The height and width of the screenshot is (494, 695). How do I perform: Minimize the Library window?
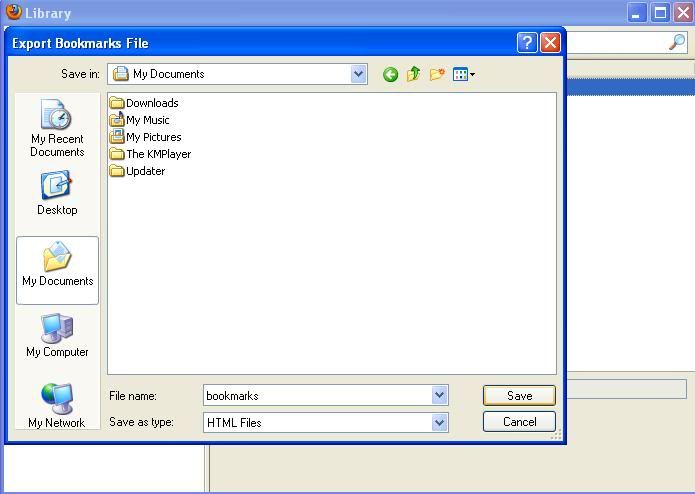point(636,12)
